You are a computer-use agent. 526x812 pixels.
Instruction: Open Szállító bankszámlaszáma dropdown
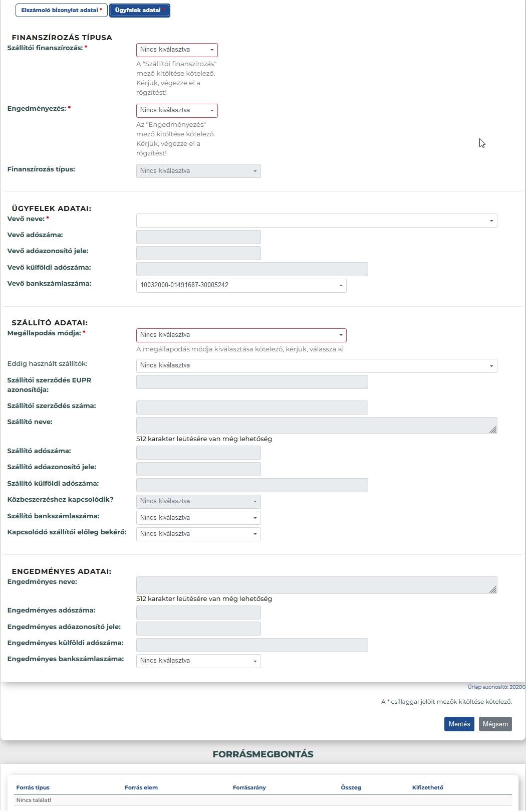click(198, 518)
